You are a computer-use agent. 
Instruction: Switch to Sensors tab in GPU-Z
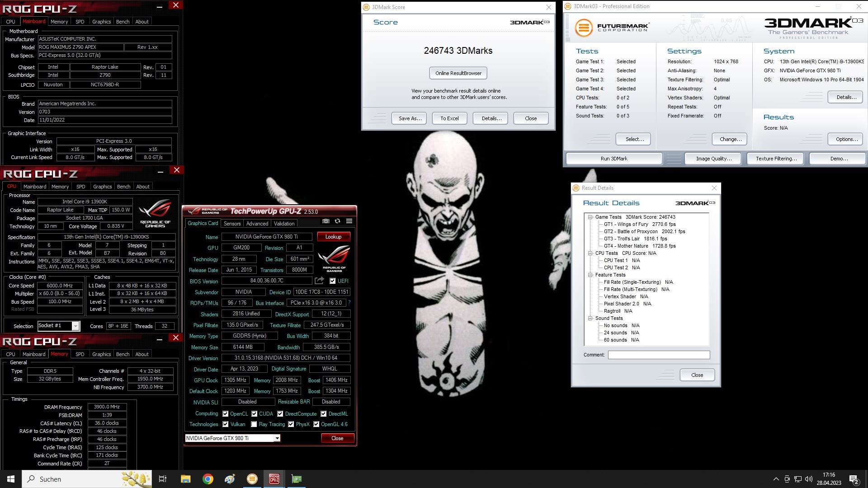click(232, 224)
